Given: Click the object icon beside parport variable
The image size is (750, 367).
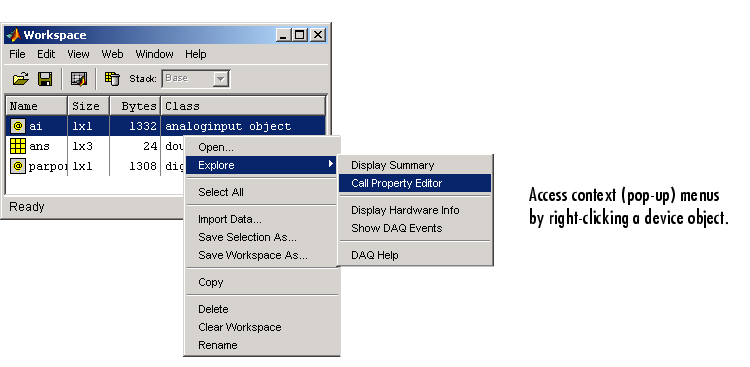Looking at the screenshot, I should pos(18,166).
